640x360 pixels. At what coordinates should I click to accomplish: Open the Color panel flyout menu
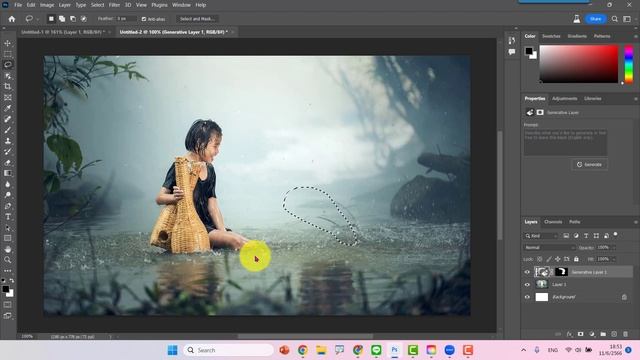click(635, 36)
